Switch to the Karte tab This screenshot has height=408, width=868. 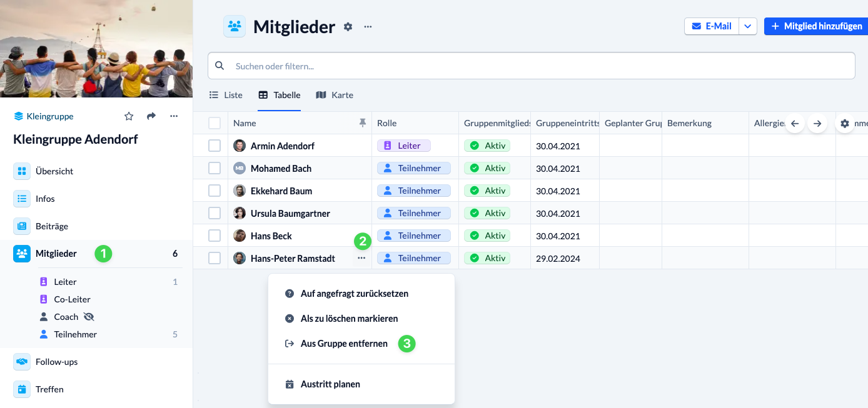(335, 95)
